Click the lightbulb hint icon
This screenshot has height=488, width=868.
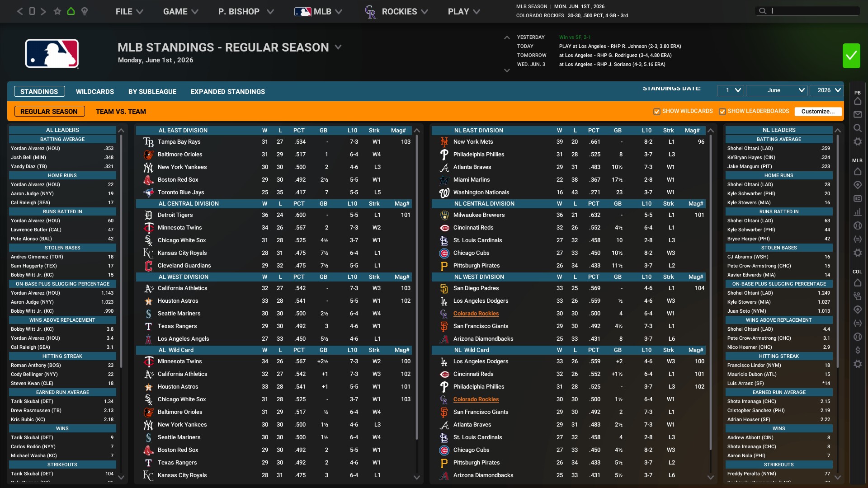pos(85,11)
